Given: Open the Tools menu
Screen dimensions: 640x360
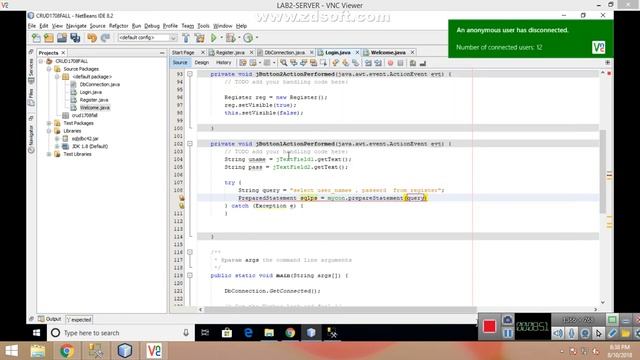Looking at the screenshot, I should [203, 26].
